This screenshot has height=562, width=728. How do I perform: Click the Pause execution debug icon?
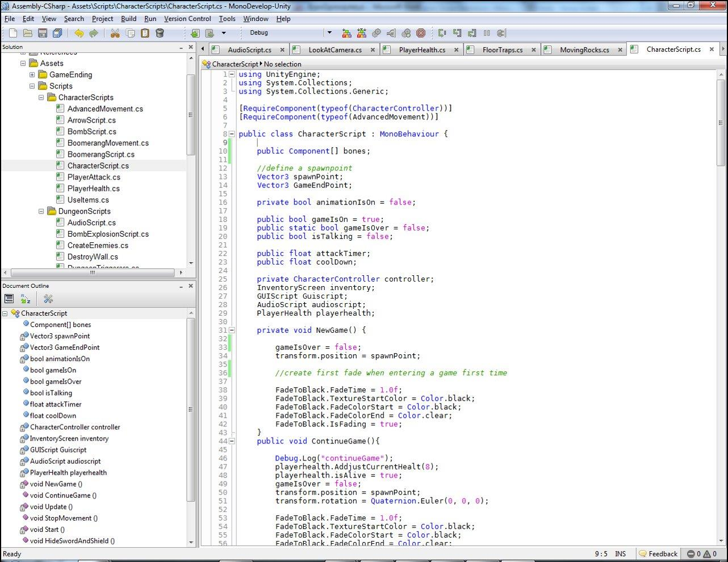[x=487, y=33]
